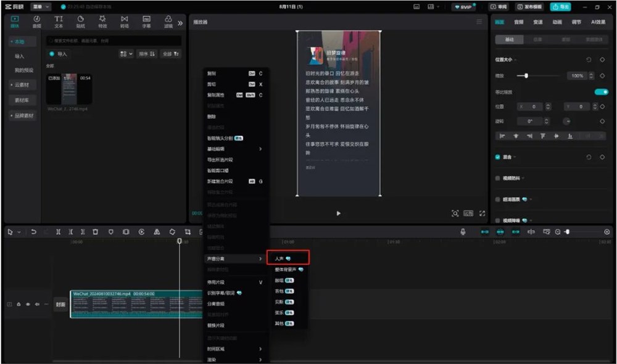This screenshot has width=617, height=364.
Task: Expand the 时间区域 submenu
Action: pos(235,349)
